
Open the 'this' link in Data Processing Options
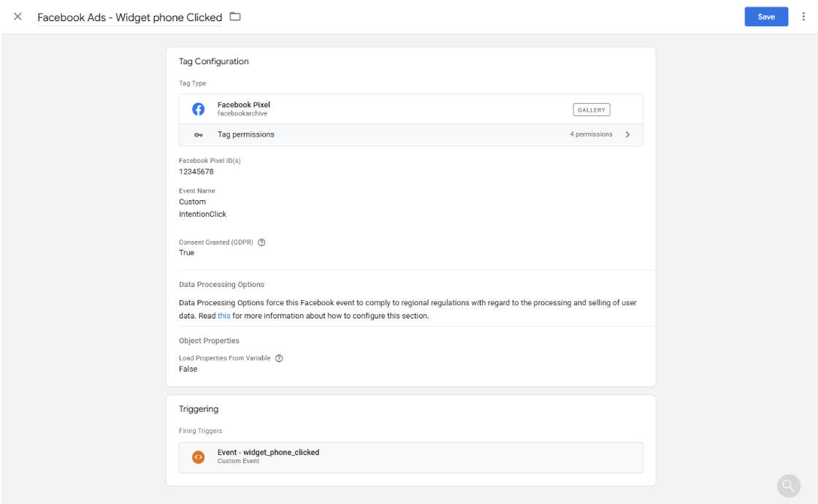coord(223,316)
